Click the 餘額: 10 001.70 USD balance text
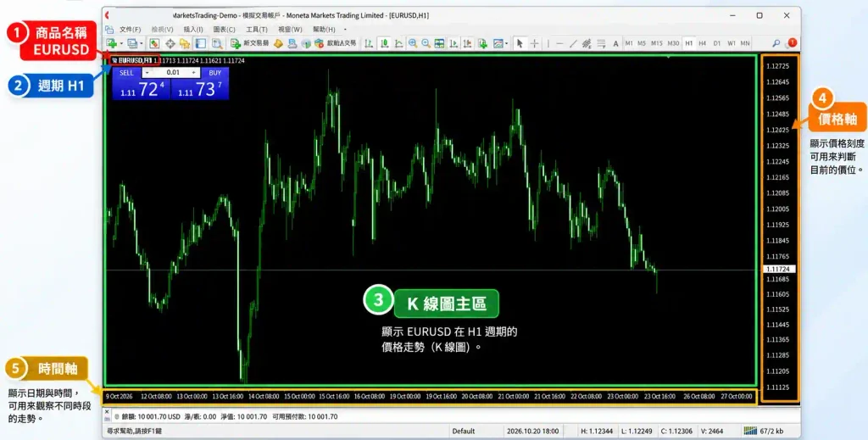 tap(151, 416)
